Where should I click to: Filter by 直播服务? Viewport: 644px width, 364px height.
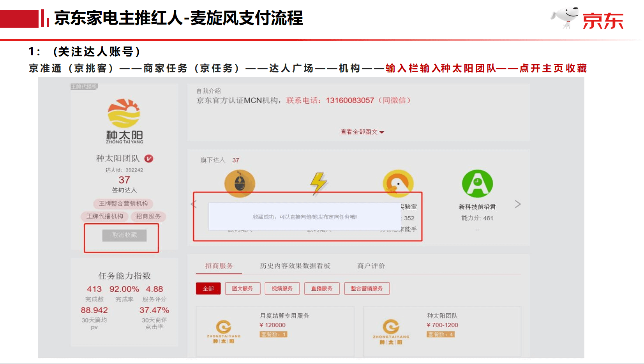coord(322,289)
